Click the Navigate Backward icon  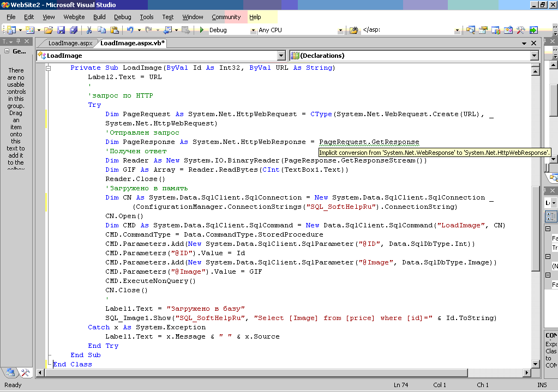point(167,30)
